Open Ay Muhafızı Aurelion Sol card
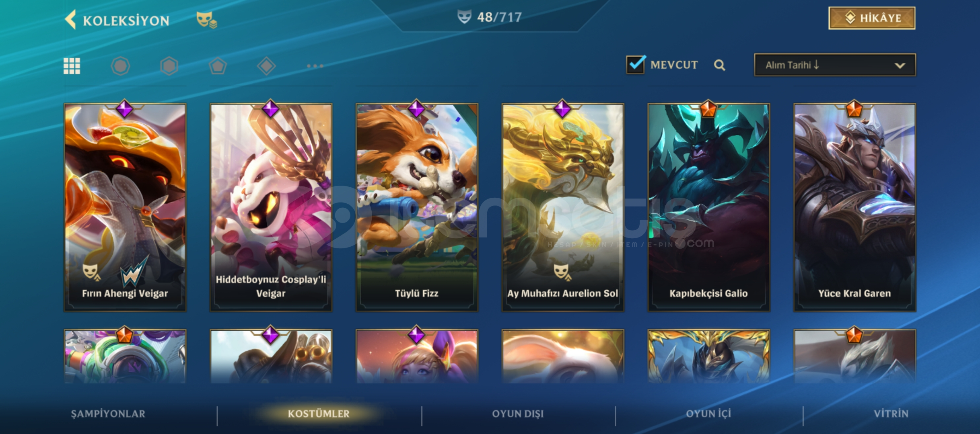This screenshot has width=980, height=434. [x=563, y=207]
